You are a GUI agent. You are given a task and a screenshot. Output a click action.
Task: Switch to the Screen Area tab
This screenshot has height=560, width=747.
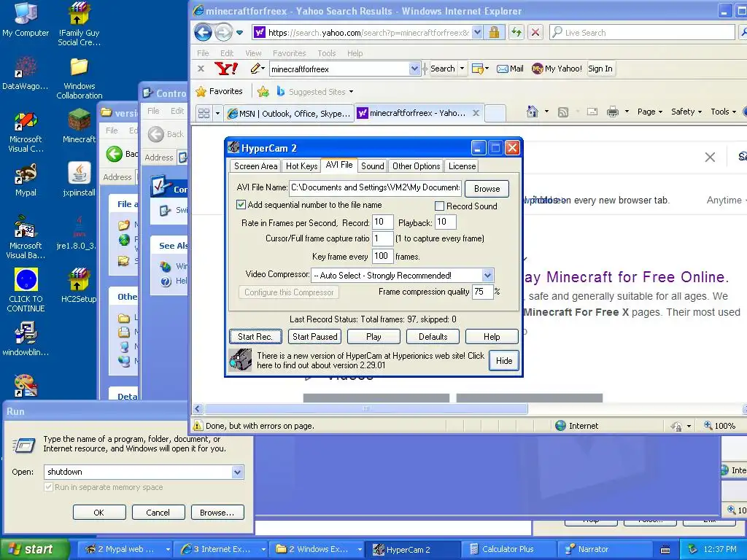(x=255, y=166)
